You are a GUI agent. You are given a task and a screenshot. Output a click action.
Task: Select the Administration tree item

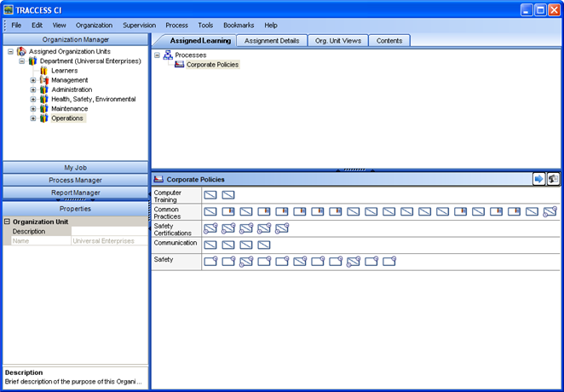72,89
